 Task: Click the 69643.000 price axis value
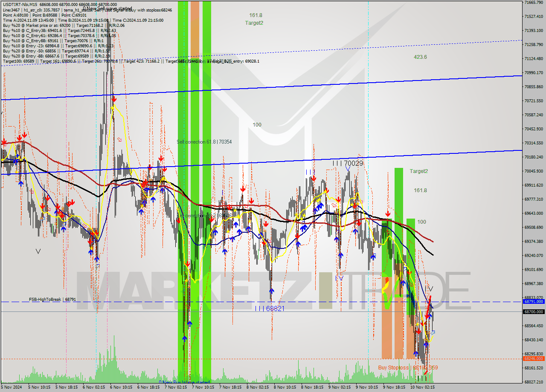tap(534, 213)
